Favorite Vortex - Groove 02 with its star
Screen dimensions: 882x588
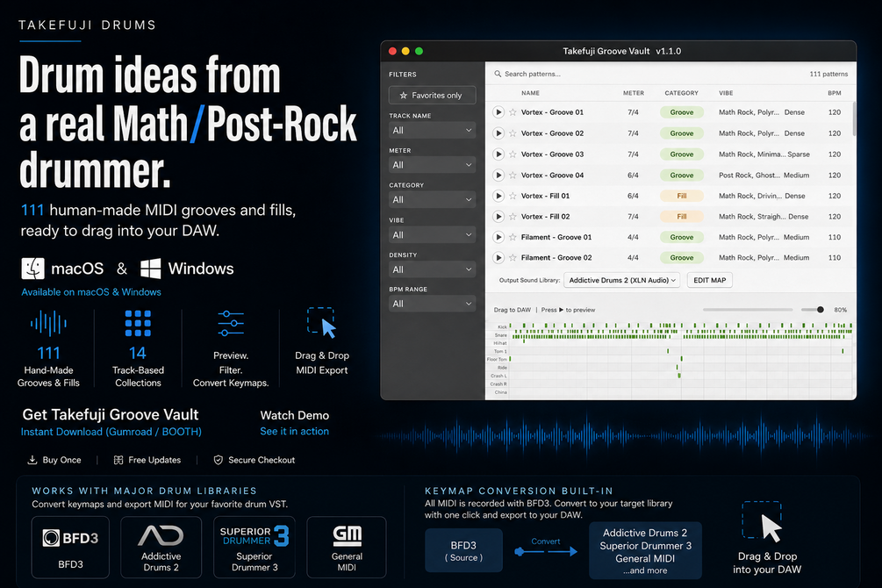513,133
